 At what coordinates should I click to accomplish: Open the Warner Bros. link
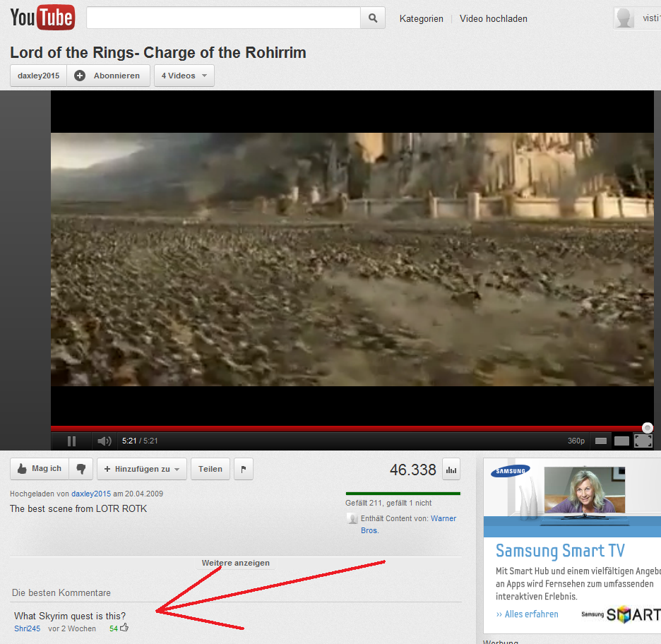pos(408,524)
